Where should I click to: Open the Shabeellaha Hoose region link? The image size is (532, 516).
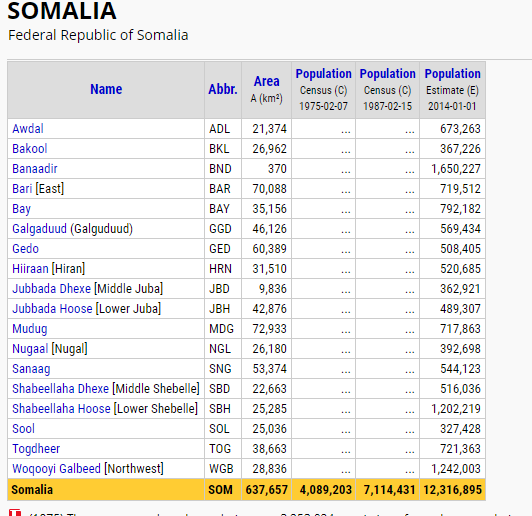pyautogui.click(x=61, y=409)
